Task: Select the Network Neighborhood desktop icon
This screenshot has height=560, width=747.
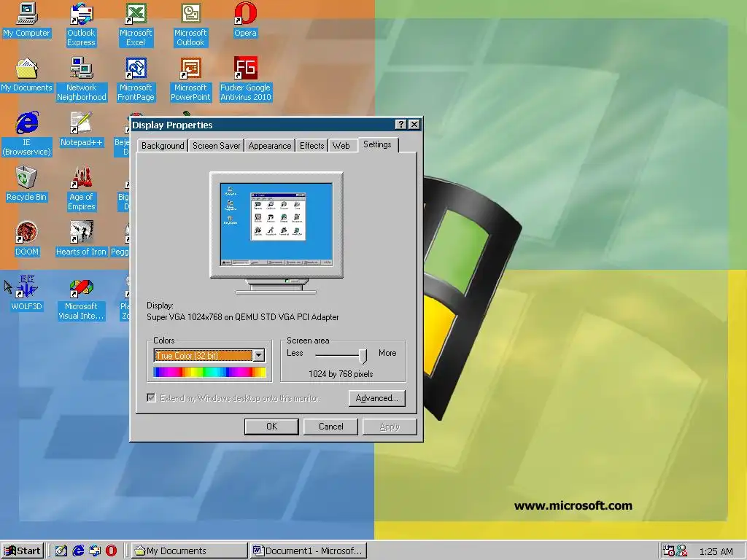Action: 82,79
